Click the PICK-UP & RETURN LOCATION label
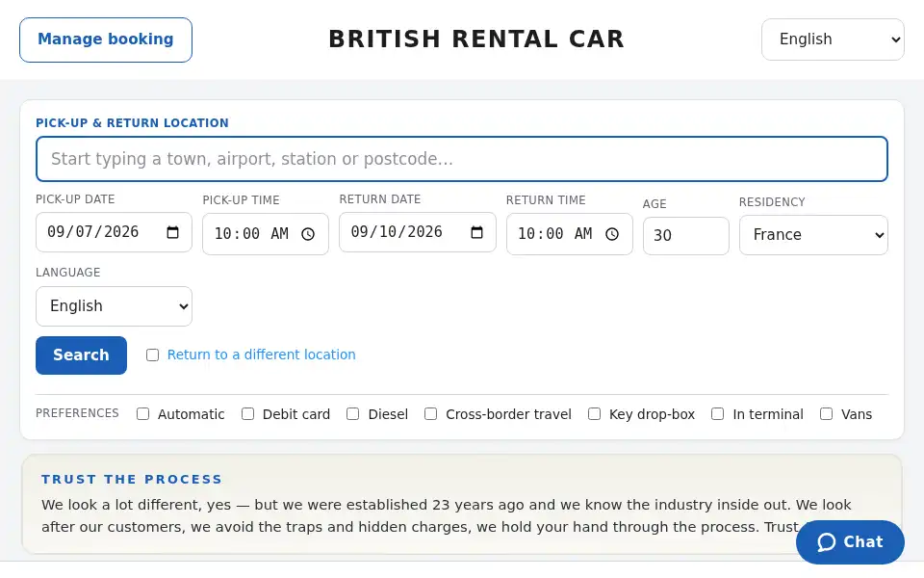Viewport: 924px width, 578px height. (x=132, y=122)
